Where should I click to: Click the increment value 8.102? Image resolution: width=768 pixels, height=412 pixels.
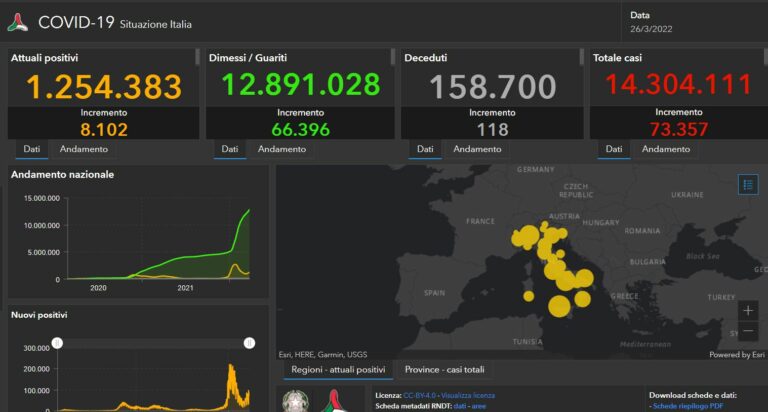click(x=104, y=130)
